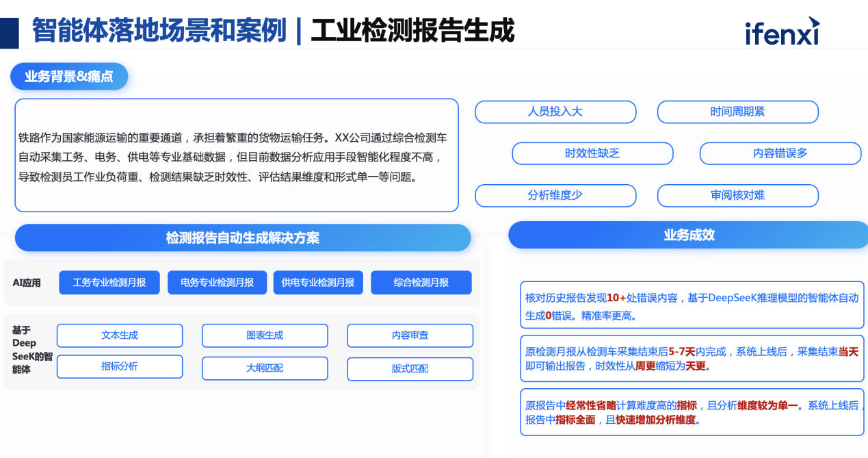Viewport: 868px width, 458px height.
Task: Click the 检测报告自动生成解决方案 banner
Action: pos(243,238)
